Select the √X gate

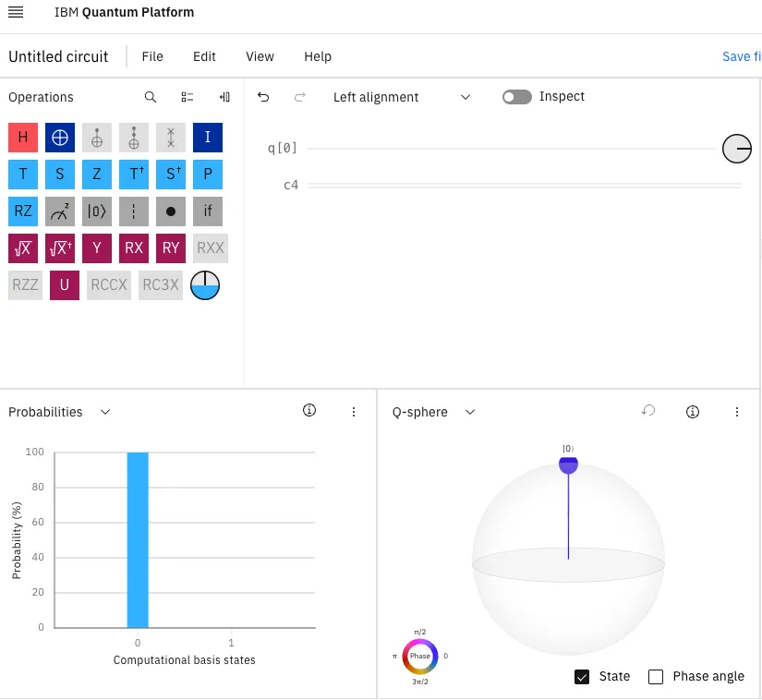coord(22,247)
